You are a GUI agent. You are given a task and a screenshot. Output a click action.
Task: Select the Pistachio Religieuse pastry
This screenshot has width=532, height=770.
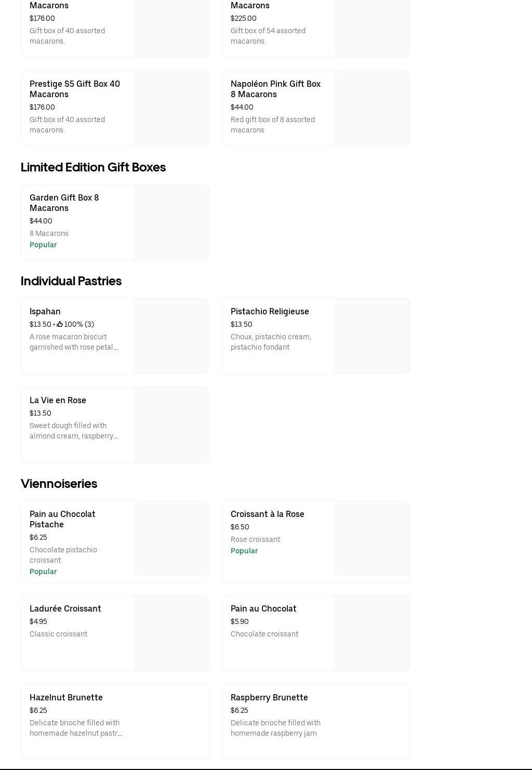pos(270,312)
